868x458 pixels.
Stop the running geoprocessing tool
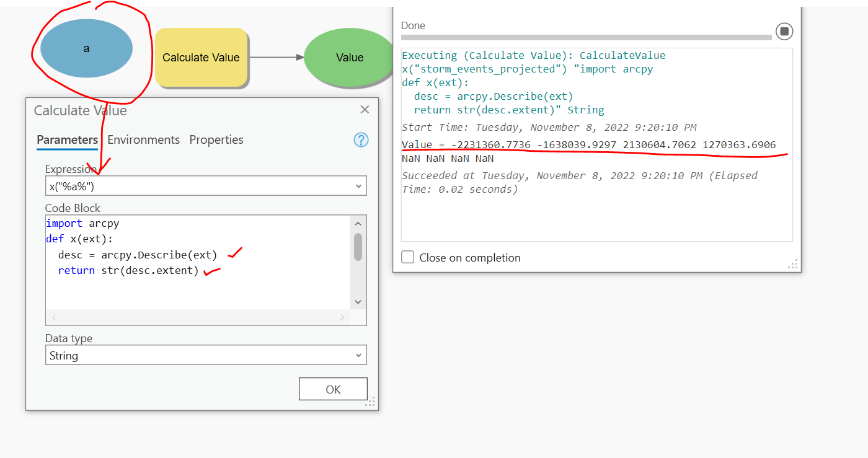point(784,31)
